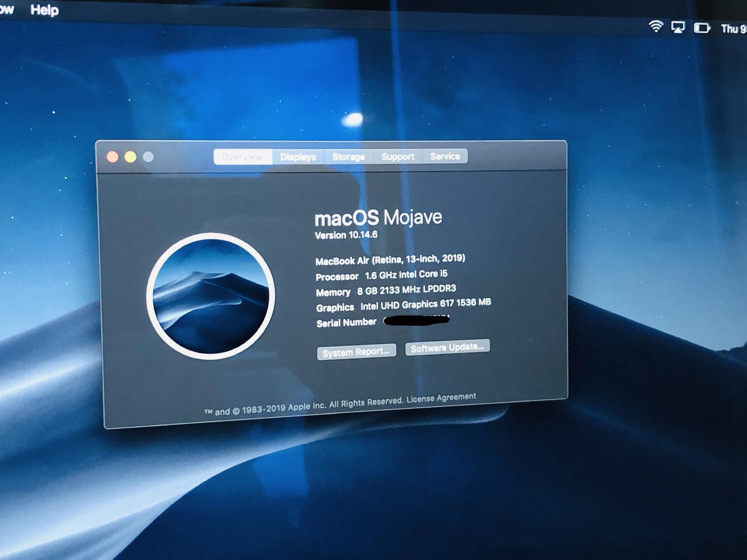Switch to the Displays tab

(x=298, y=157)
